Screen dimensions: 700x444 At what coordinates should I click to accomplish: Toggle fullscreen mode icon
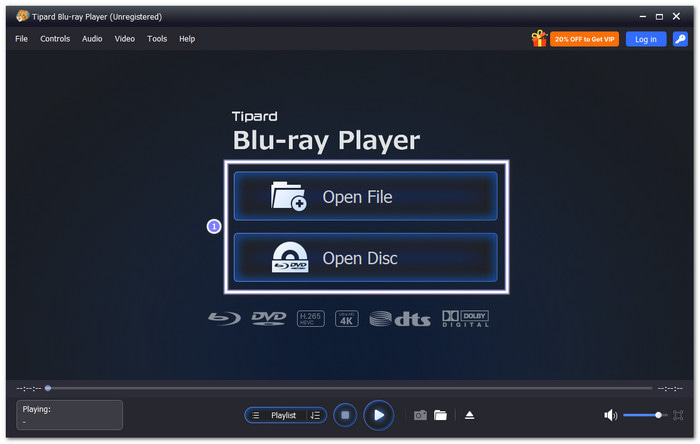click(678, 415)
